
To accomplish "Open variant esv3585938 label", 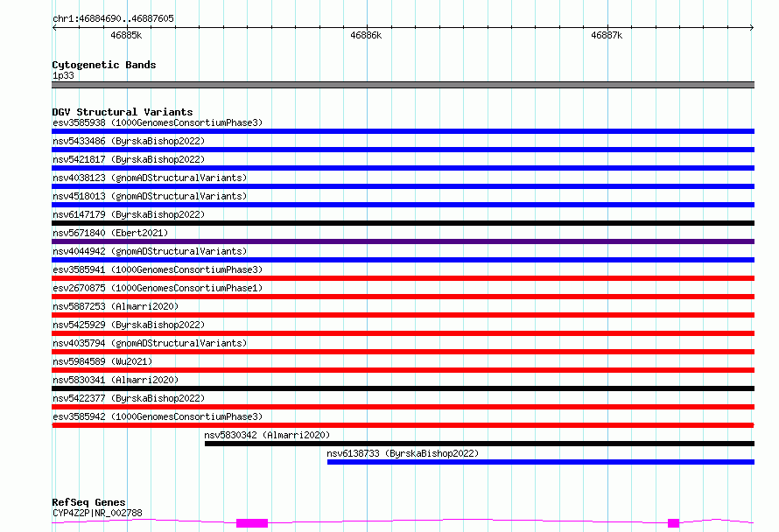I will click(158, 122).
